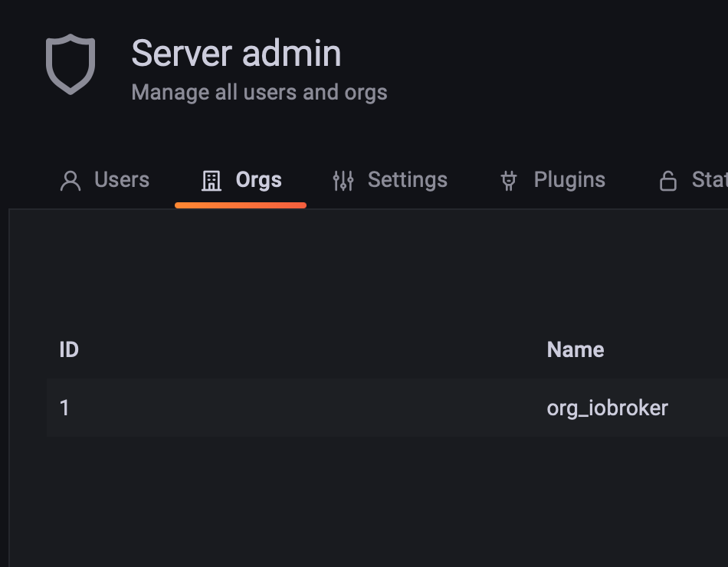Open the Settings tab

click(408, 180)
